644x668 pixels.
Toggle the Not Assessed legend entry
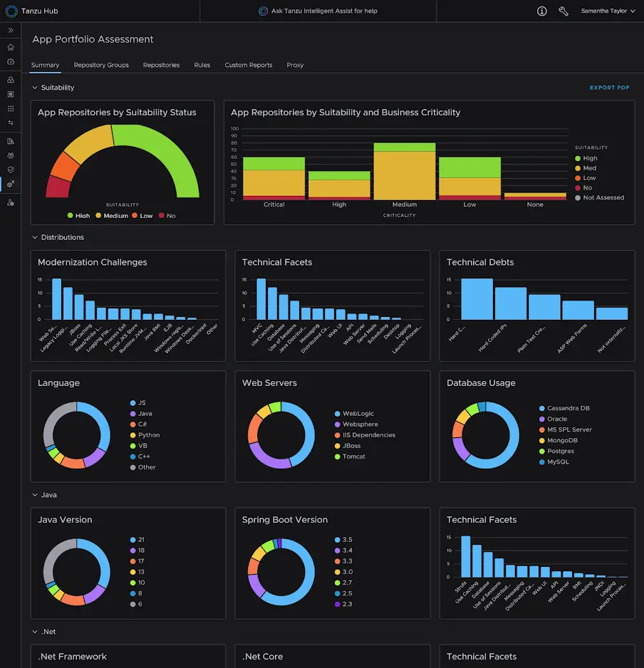click(x=603, y=198)
